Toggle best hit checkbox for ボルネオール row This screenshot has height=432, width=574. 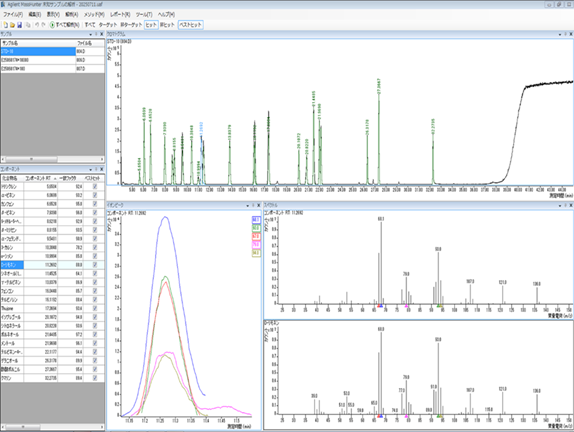(95, 334)
